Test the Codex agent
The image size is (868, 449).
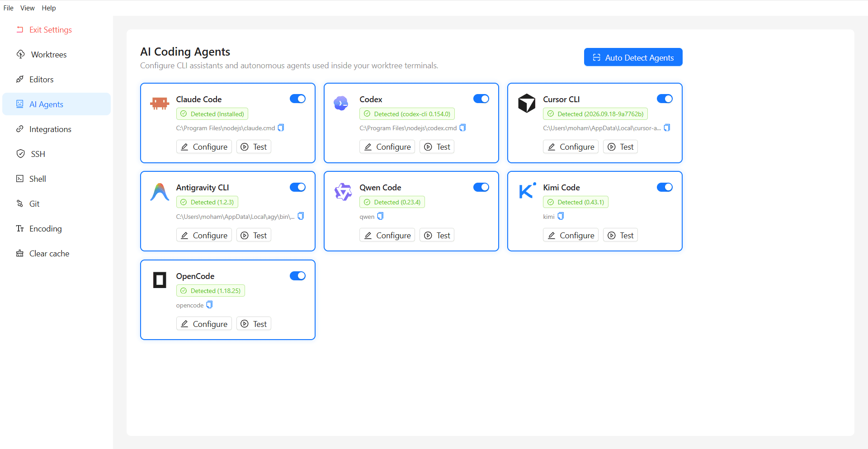click(437, 147)
